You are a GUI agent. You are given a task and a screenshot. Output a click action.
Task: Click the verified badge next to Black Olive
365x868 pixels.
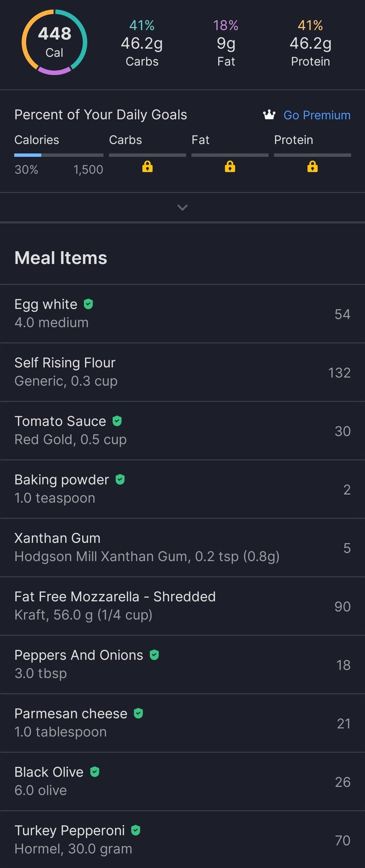point(95,772)
